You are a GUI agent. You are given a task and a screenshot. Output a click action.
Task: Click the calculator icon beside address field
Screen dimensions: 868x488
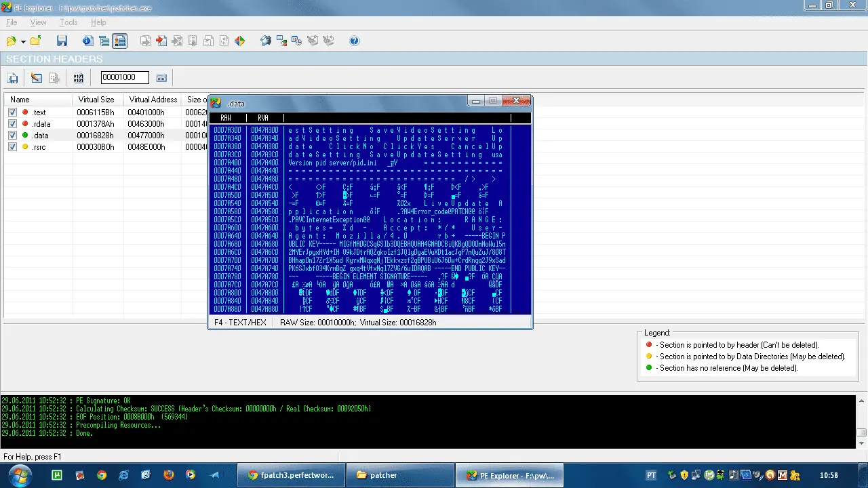pos(161,78)
